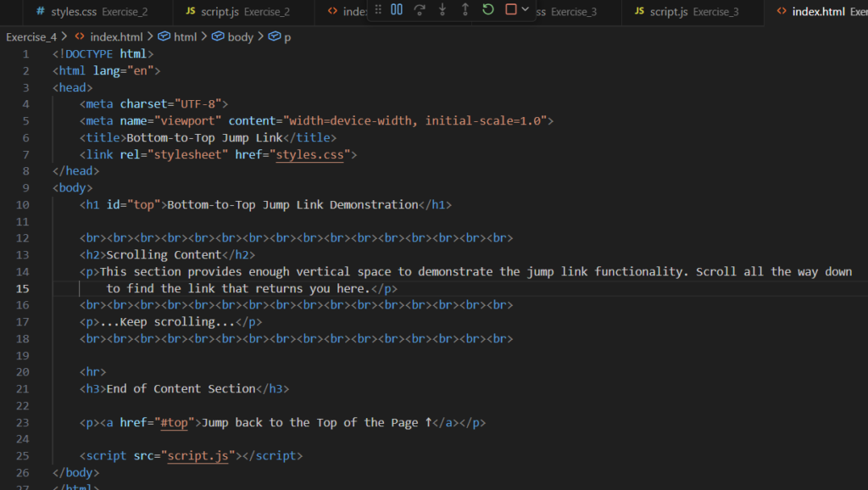Select the active index.html tab at far right
The height and width of the screenshot is (490, 868).
pyautogui.click(x=818, y=12)
